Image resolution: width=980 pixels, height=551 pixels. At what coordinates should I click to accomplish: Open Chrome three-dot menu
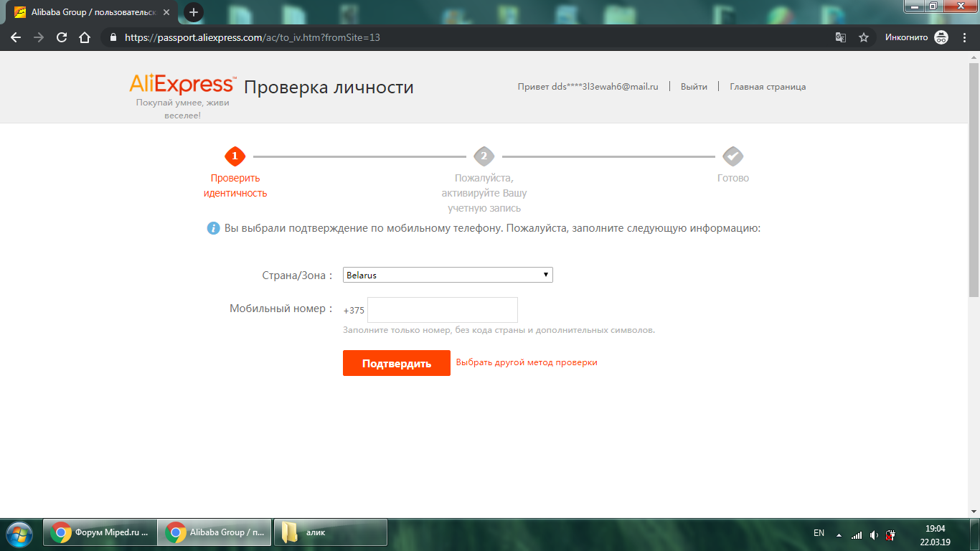pos(964,37)
